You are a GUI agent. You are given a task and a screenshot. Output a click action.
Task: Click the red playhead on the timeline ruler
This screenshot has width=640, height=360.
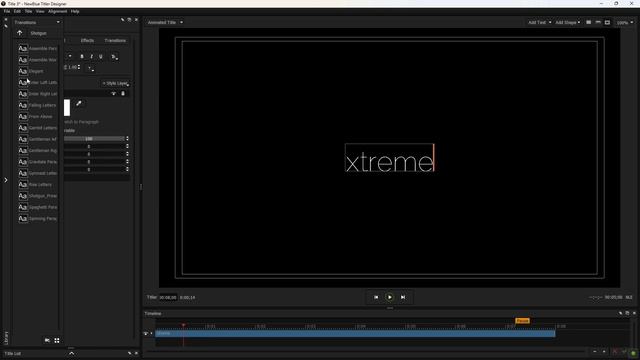pyautogui.click(x=183, y=325)
